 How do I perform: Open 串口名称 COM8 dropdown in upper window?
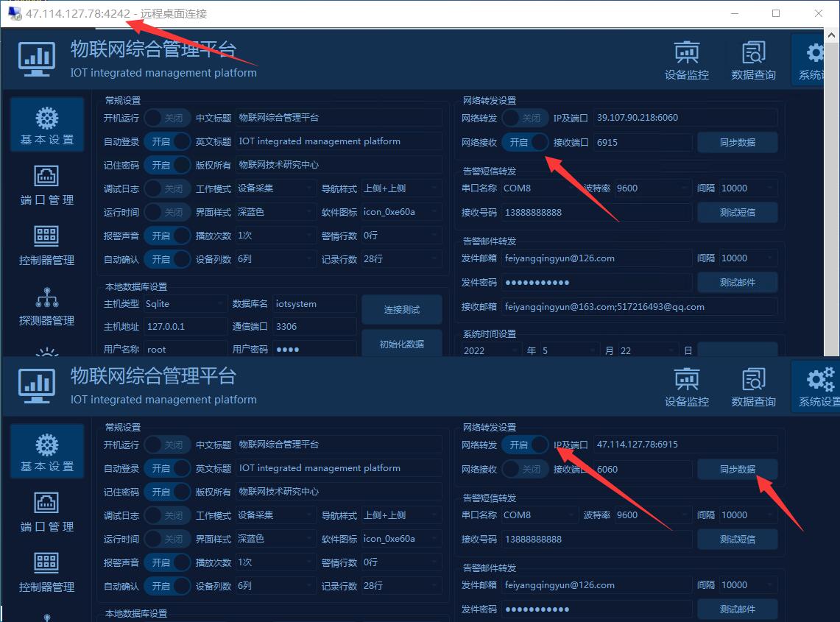coord(538,188)
